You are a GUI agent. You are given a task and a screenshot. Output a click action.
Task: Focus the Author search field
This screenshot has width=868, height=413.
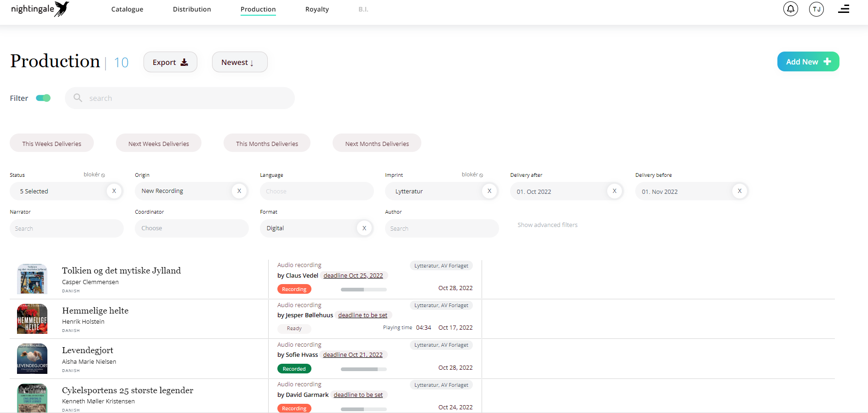442,228
